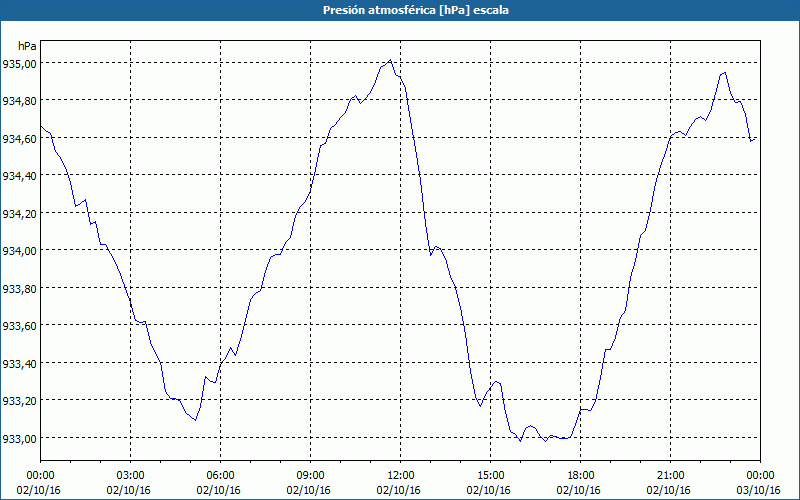Click the 21:00 time axis label
The image size is (800, 500).
[670, 476]
